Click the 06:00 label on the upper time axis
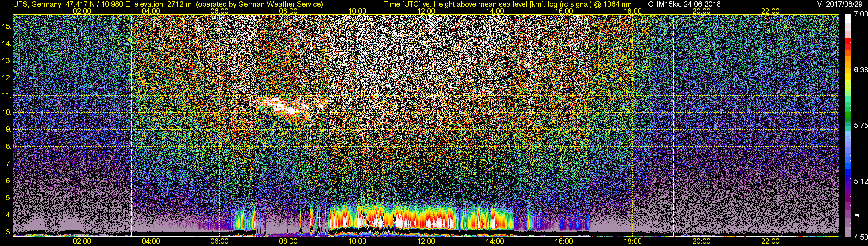 coord(219,11)
